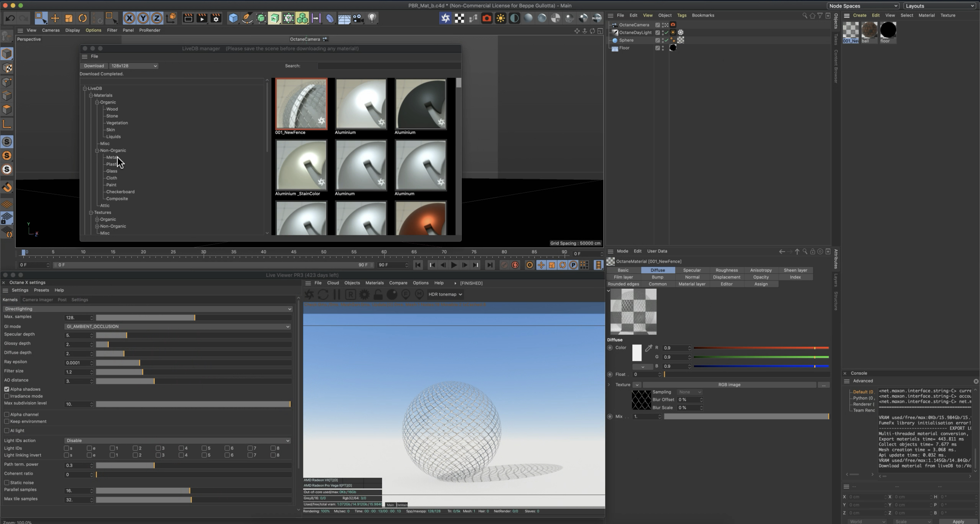Select the Move tool

tap(55, 18)
